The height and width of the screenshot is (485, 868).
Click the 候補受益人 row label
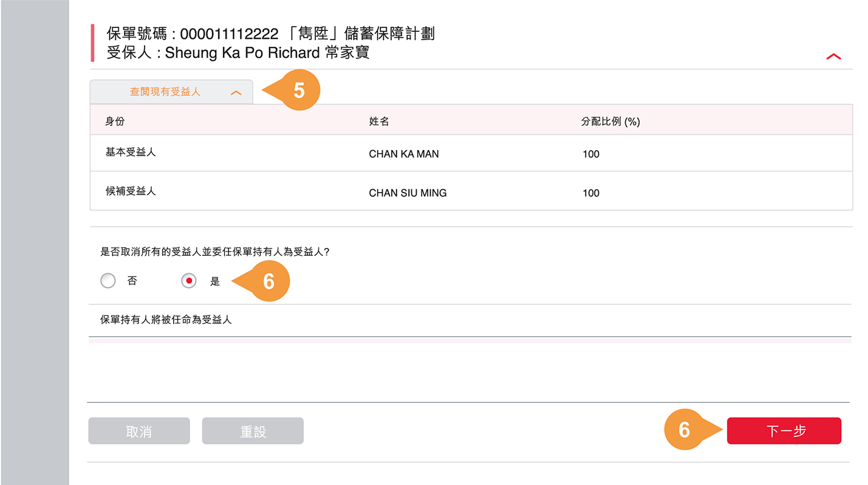coord(131,191)
